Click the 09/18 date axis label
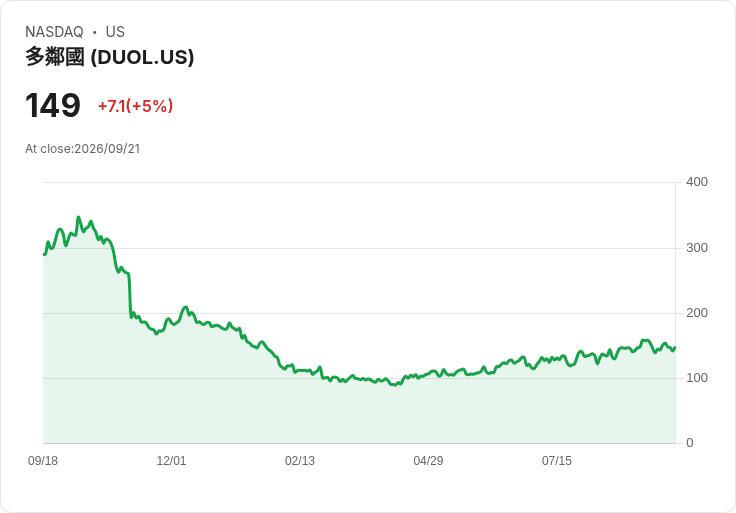Image resolution: width=736 pixels, height=513 pixels. coord(43,461)
